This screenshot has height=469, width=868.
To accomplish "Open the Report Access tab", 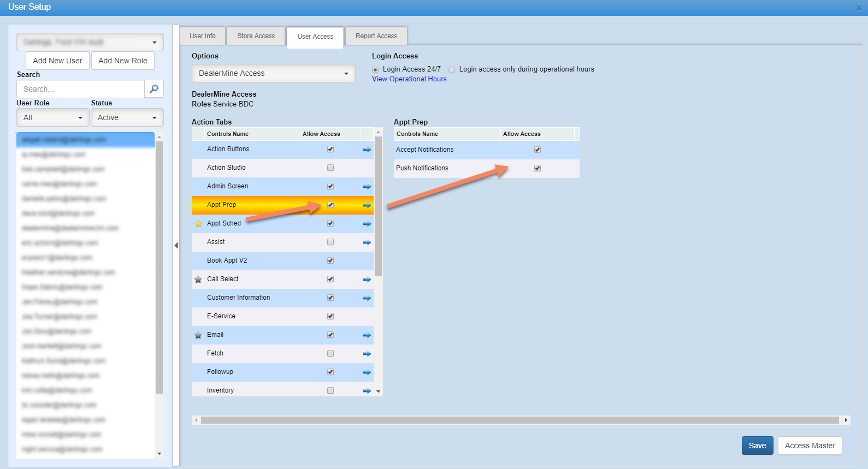I will tap(376, 36).
